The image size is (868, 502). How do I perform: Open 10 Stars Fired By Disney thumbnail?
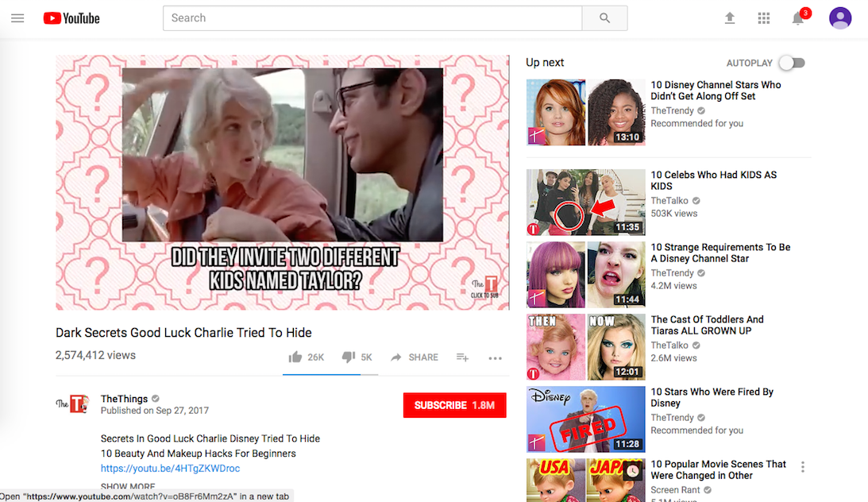pos(585,419)
